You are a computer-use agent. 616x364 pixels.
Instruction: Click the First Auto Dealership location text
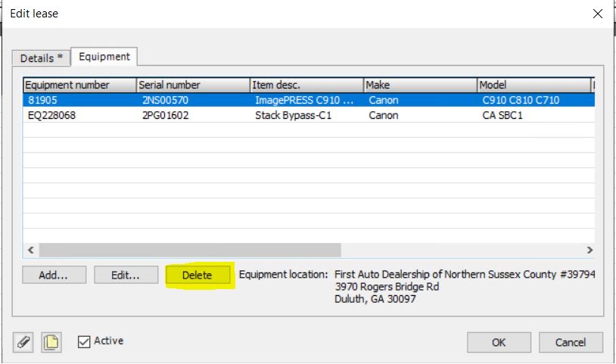coord(465,274)
